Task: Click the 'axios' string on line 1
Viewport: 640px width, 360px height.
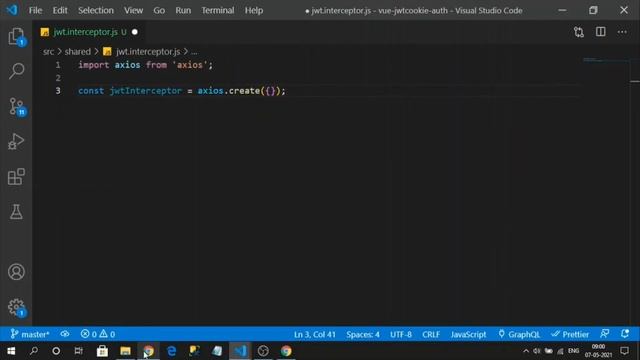Action: [x=190, y=65]
